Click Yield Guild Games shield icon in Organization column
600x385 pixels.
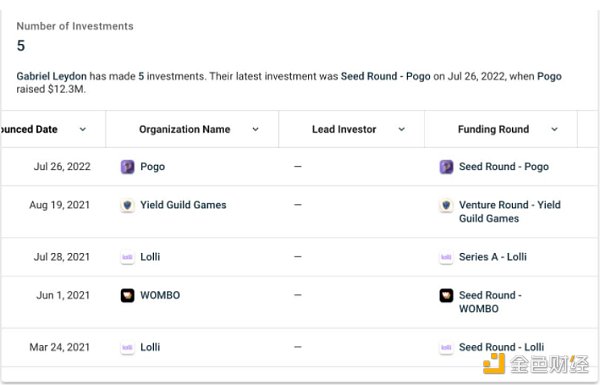click(127, 205)
